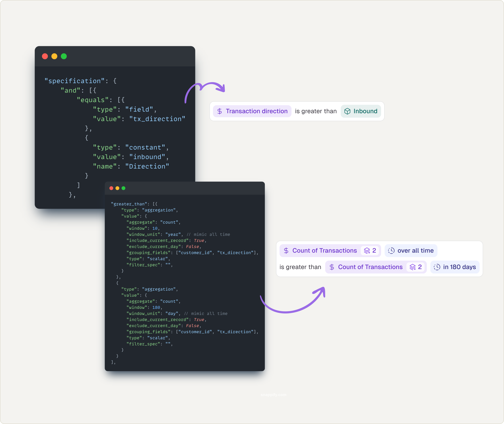Image resolution: width=504 pixels, height=424 pixels.
Task: Click the dollar icon in the top Count of Transactions chip
Action: tap(286, 251)
